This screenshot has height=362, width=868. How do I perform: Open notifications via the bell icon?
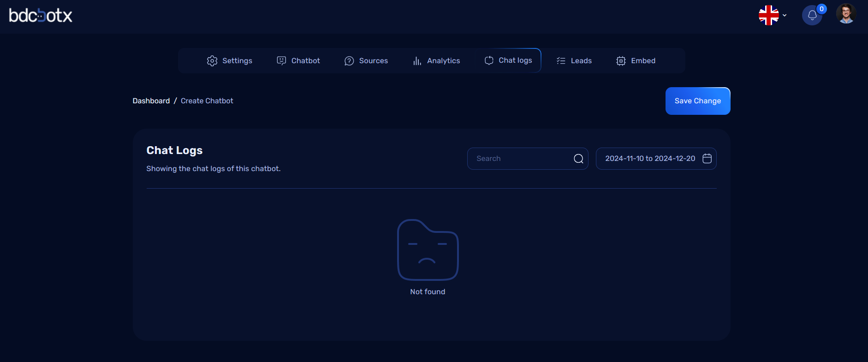[x=812, y=15]
